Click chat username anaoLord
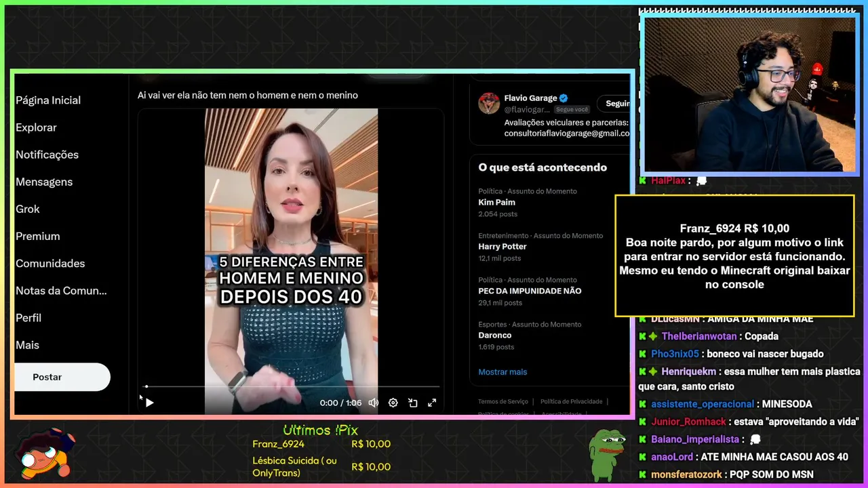This screenshot has width=868, height=488. pos(672,457)
